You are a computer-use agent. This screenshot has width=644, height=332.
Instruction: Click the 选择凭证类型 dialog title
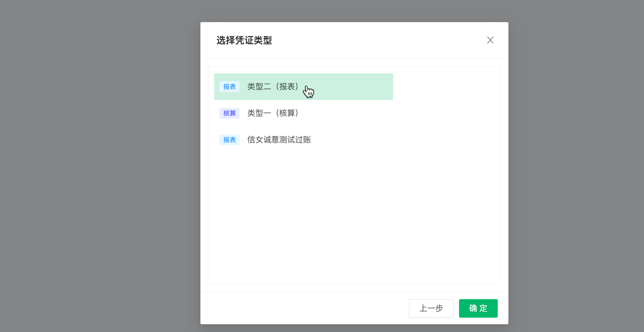tap(244, 40)
